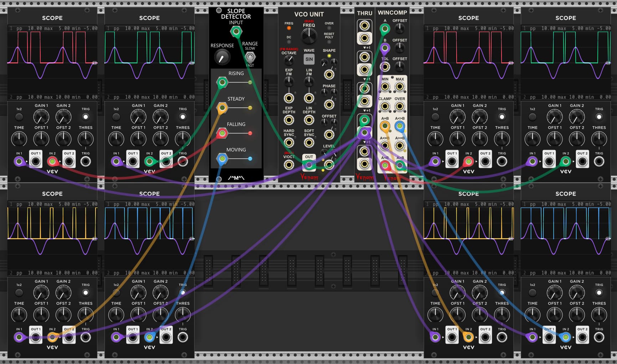Screen dimensions: 617x364
Task: Click the WinComp A>=B output jack
Action: coord(400,145)
